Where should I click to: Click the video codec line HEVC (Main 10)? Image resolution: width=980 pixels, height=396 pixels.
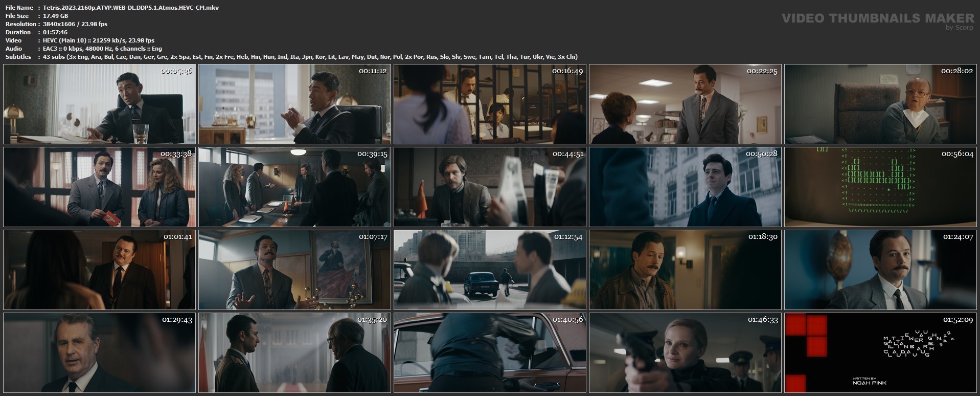point(99,40)
